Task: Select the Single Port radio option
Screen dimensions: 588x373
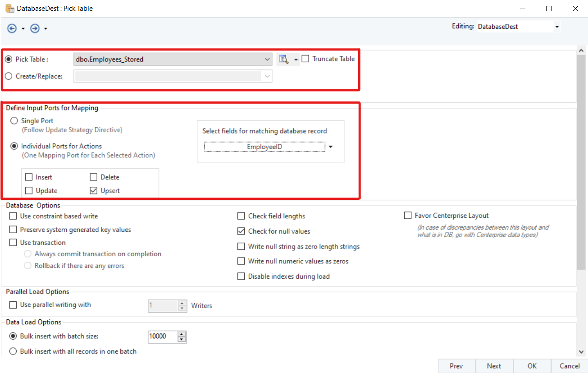Action: click(14, 121)
